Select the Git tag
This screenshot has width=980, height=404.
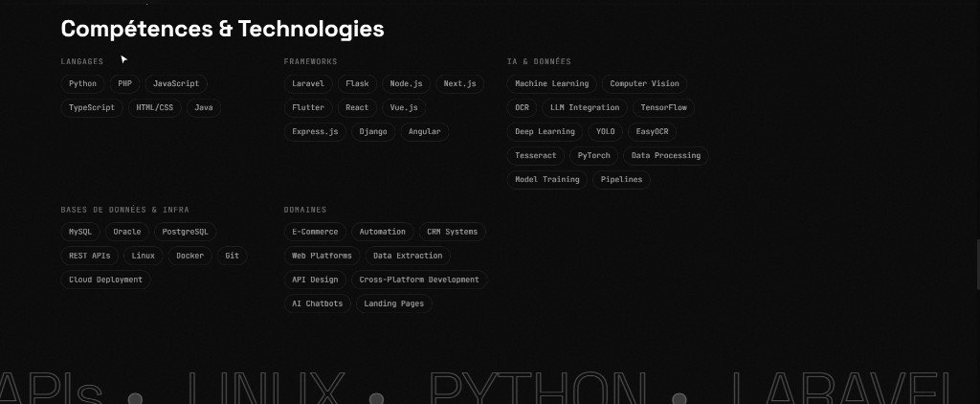(x=232, y=256)
